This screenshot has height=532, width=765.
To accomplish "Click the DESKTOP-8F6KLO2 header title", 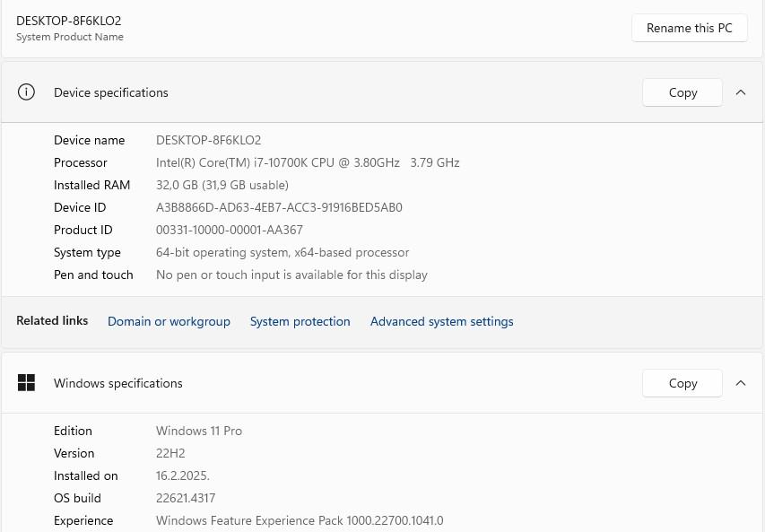I will point(69,21).
